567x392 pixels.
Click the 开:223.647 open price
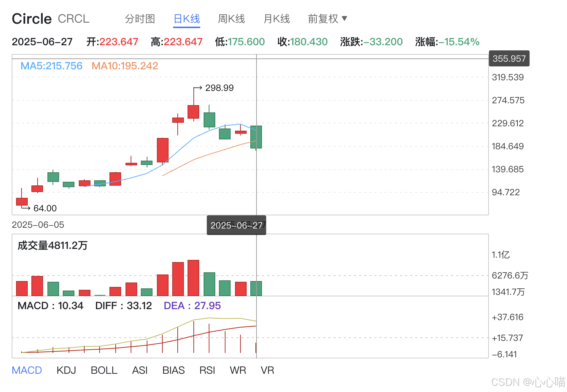coord(112,42)
